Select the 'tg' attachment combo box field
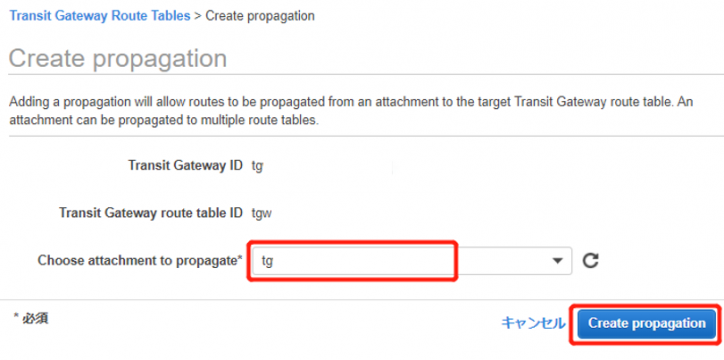The height and width of the screenshot is (360, 724). (x=412, y=261)
